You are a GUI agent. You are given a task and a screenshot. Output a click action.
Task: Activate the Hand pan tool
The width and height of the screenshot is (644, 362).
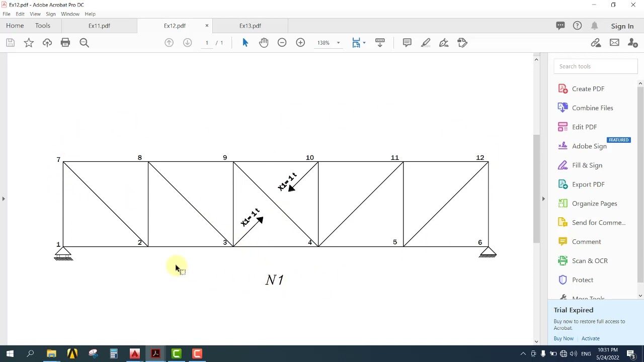point(264,43)
